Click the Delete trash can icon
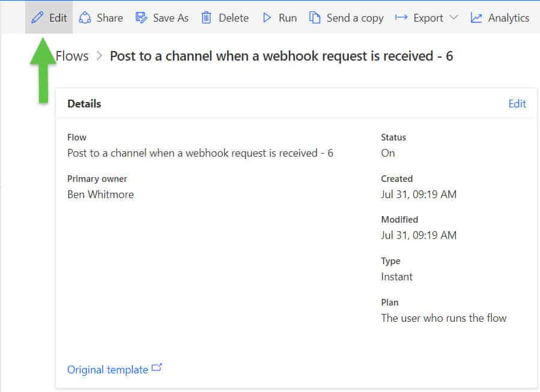 (206, 17)
